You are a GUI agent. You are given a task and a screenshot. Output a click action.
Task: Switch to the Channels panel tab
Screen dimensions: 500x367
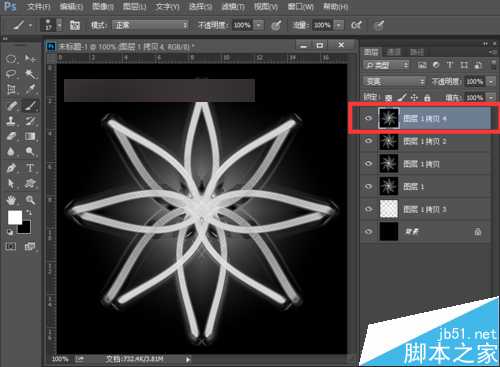394,52
